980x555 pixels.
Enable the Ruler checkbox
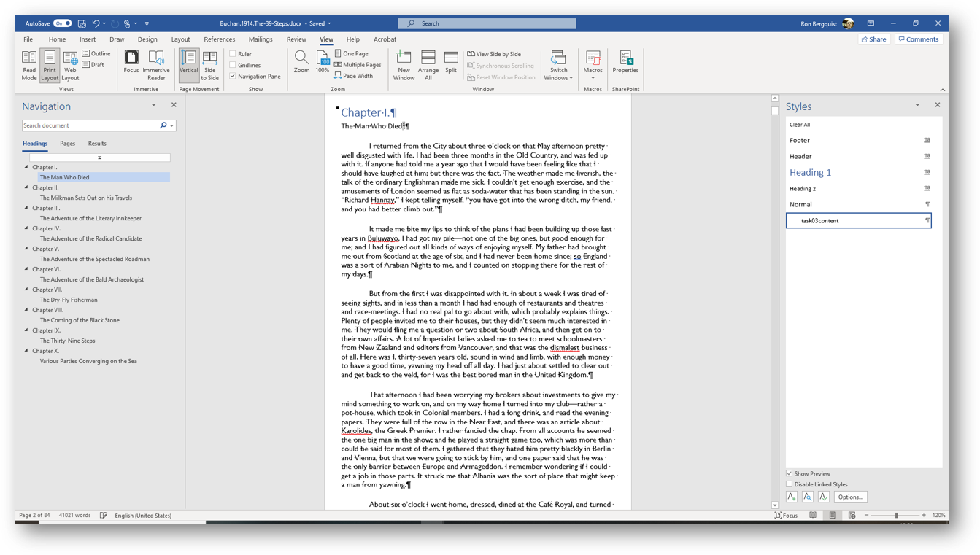(231, 53)
